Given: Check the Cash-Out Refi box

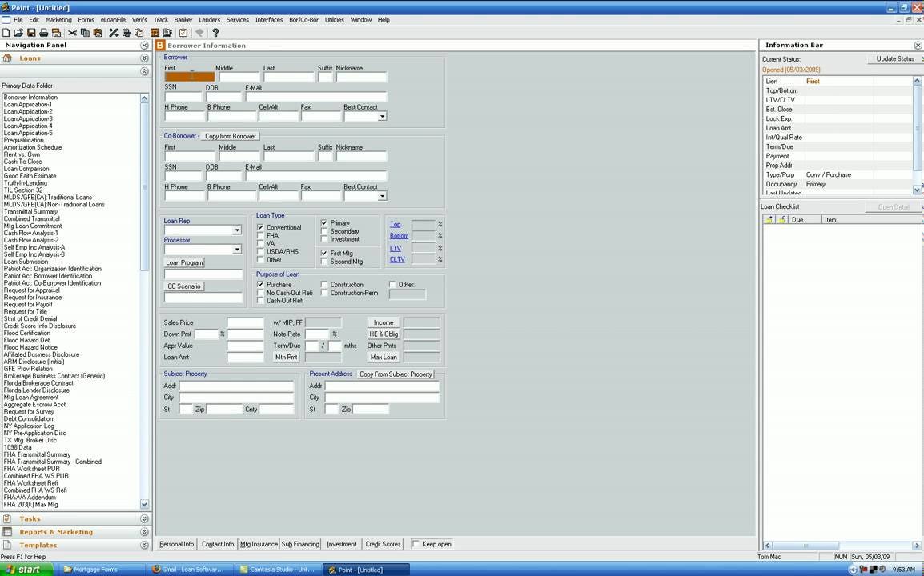Looking at the screenshot, I should click(260, 300).
